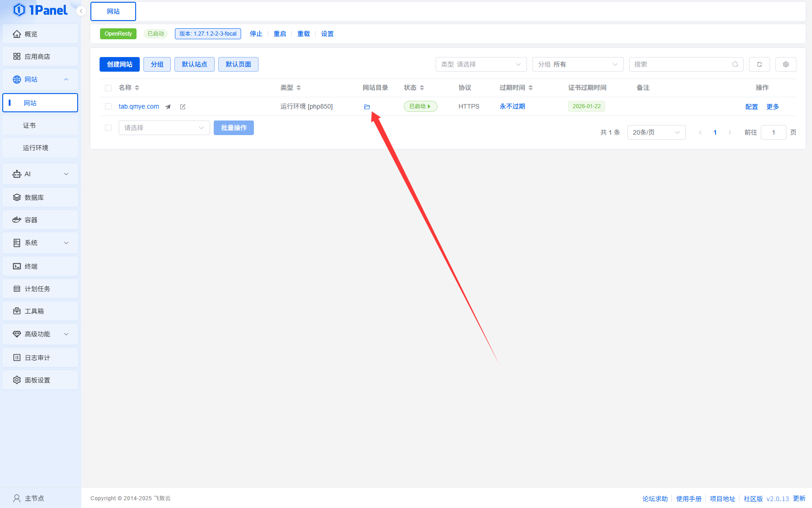Click the open-site arrow icon beside tab.qmye.com
Viewport: 812px width, 508px height.
click(168, 107)
